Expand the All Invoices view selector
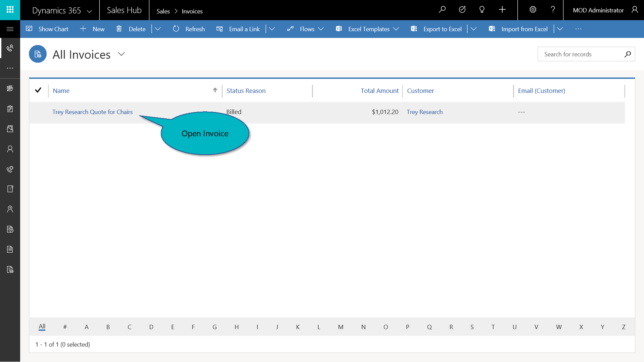The height and width of the screenshot is (362, 644). point(122,54)
